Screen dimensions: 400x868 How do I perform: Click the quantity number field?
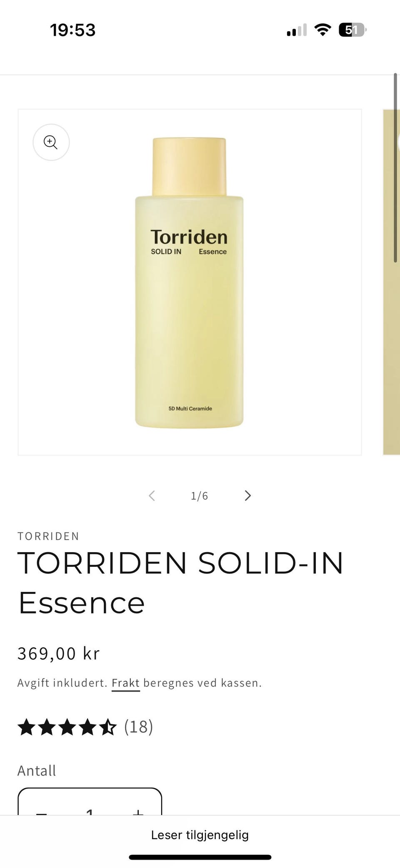[x=90, y=811]
